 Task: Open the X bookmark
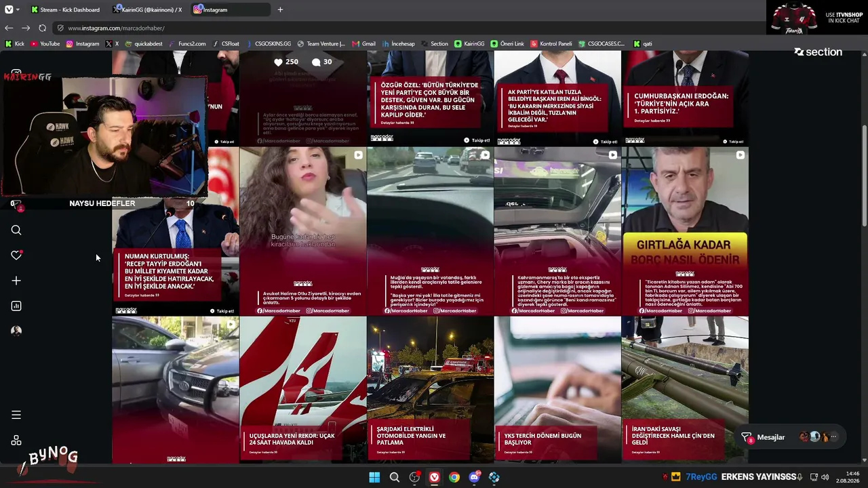112,43
